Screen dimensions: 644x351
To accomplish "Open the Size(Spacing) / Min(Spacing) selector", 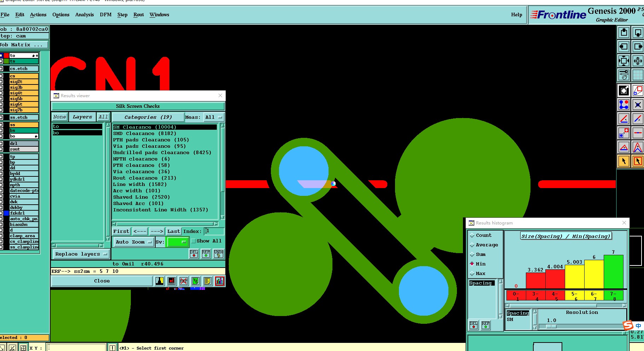I will [566, 236].
